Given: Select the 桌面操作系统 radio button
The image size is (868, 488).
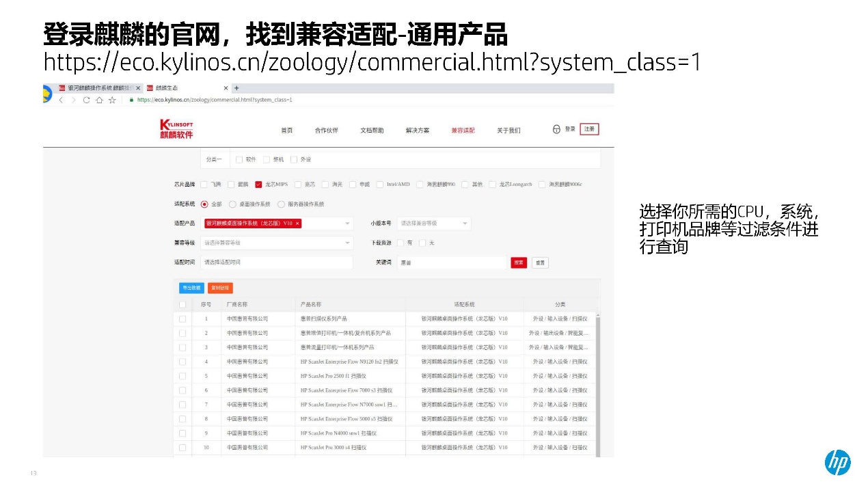Looking at the screenshot, I should click(x=232, y=204).
